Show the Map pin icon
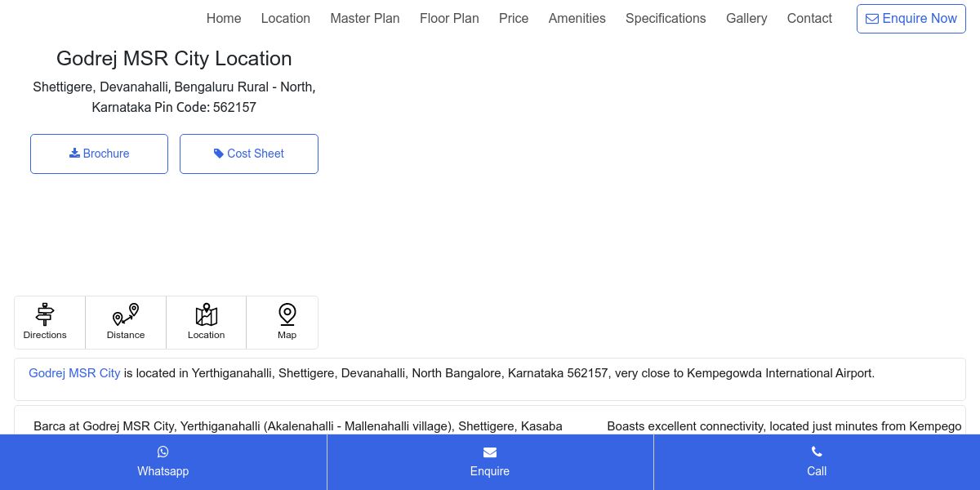980x490 pixels. tap(287, 314)
